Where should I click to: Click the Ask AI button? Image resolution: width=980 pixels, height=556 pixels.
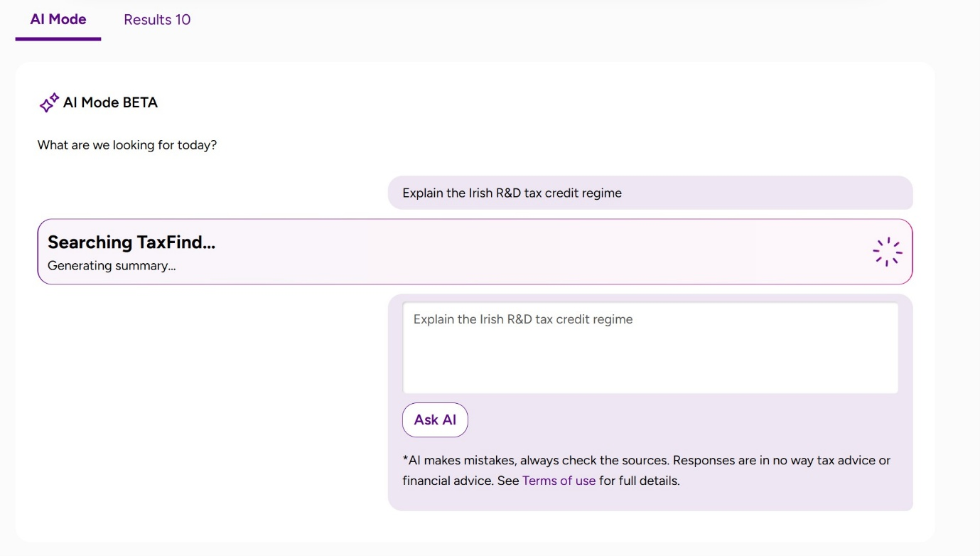pos(435,420)
